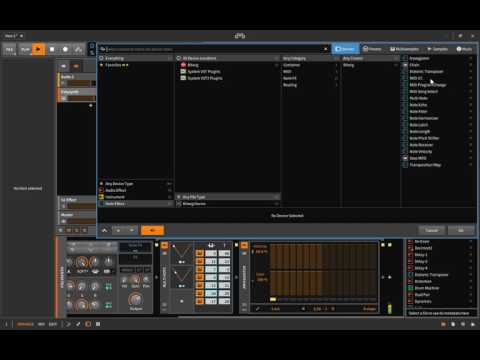480x360 pixels.
Task: Filter by Audio Effect device type
Action: [136, 190]
